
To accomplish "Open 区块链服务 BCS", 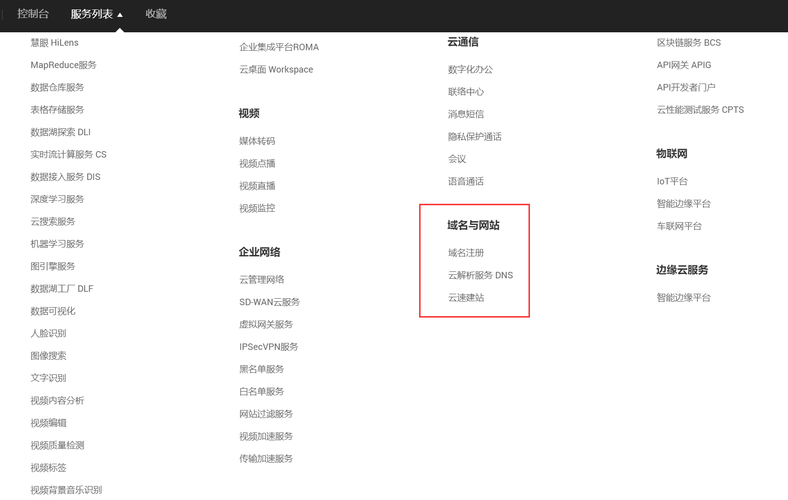I will [x=689, y=43].
